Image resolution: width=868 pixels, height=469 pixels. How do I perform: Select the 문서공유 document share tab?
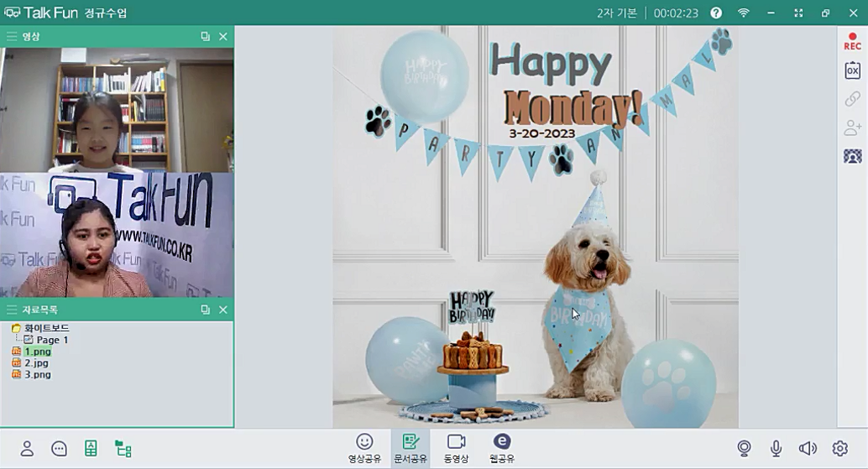410,448
